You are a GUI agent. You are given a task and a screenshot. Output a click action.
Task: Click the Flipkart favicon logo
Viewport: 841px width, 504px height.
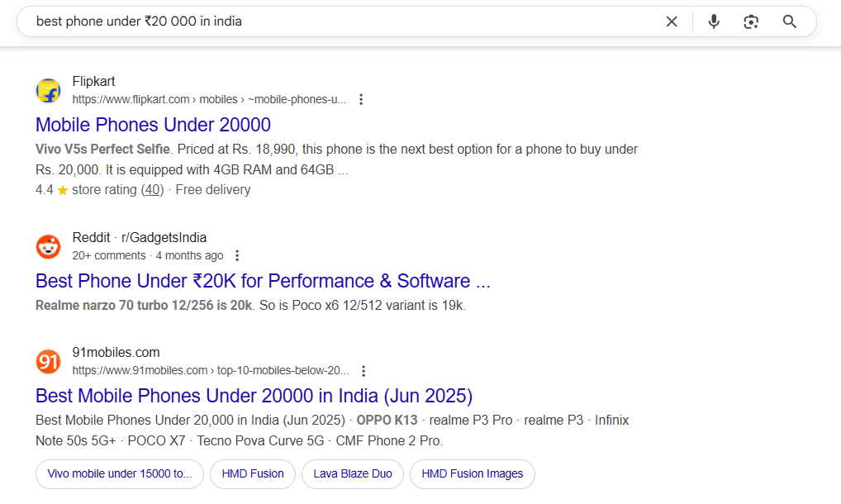48,90
